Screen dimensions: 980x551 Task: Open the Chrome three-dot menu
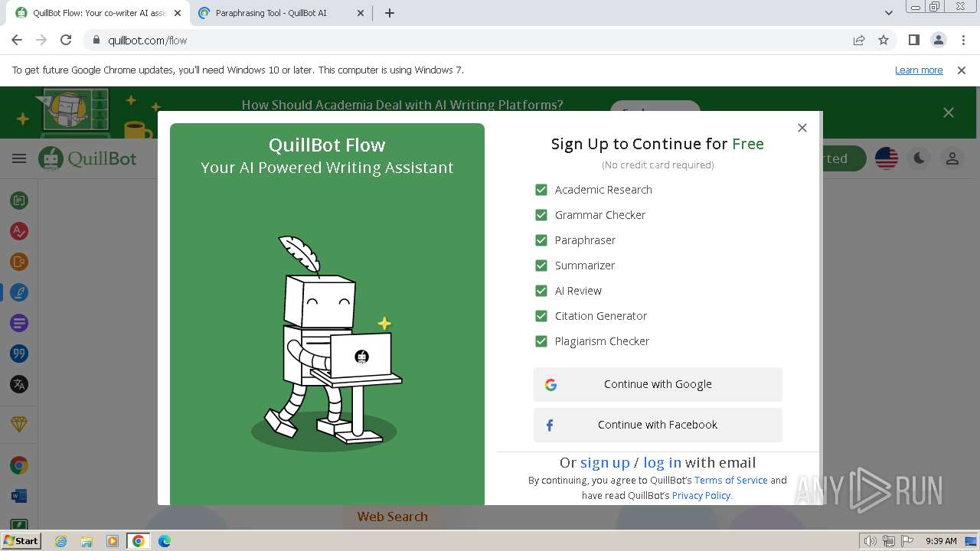[962, 41]
